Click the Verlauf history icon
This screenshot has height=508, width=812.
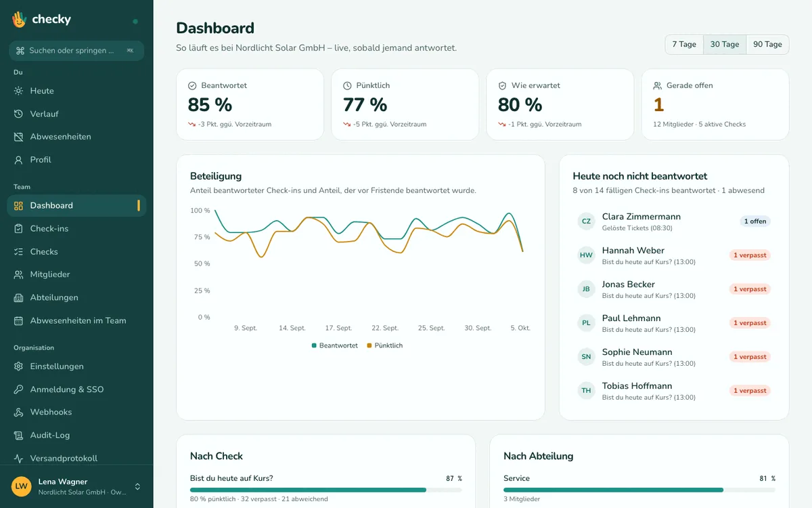[18, 114]
